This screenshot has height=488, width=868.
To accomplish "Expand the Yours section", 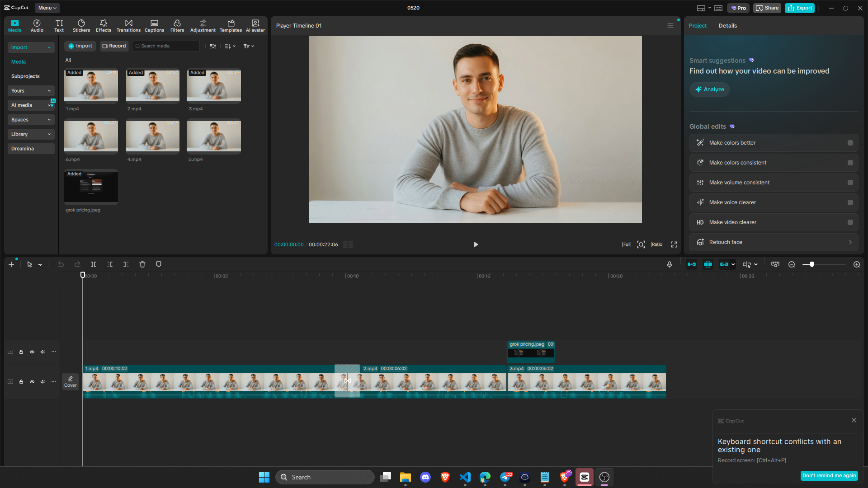I will coord(31,91).
